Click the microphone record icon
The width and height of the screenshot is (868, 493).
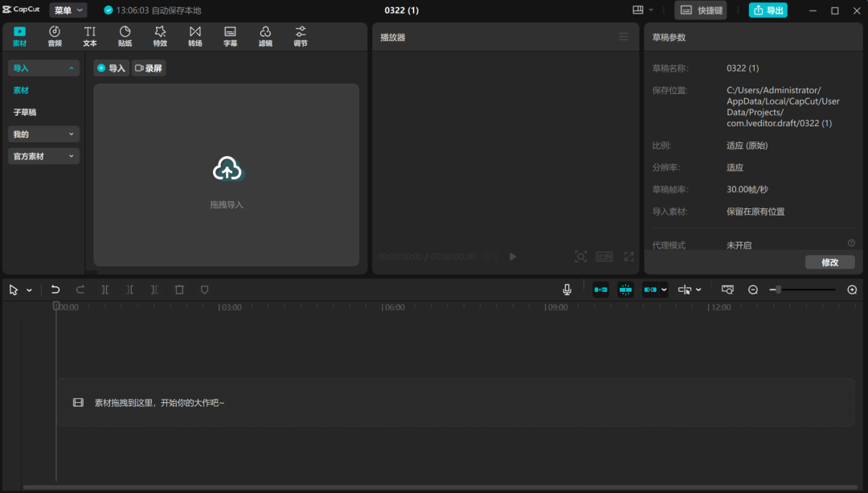coord(567,290)
